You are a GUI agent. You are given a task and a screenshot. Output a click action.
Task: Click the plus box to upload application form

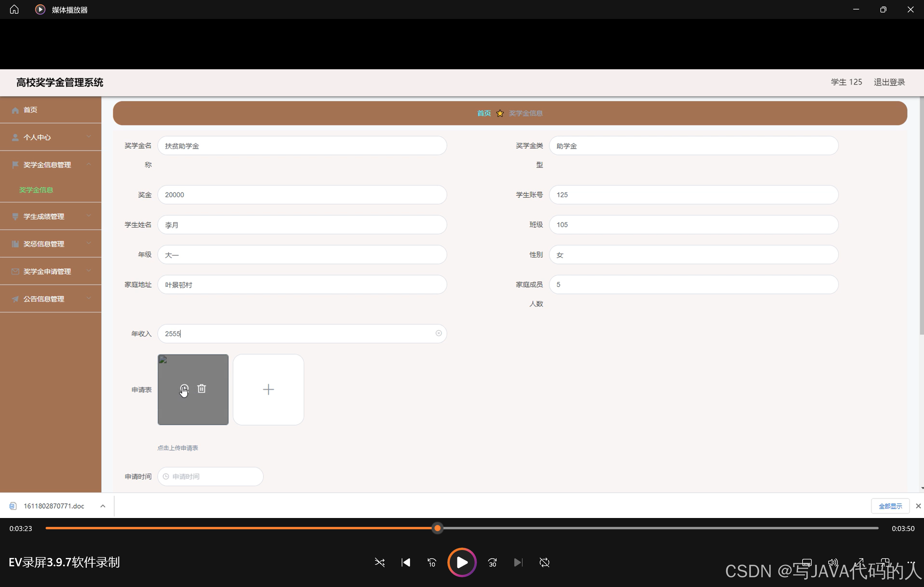(268, 390)
